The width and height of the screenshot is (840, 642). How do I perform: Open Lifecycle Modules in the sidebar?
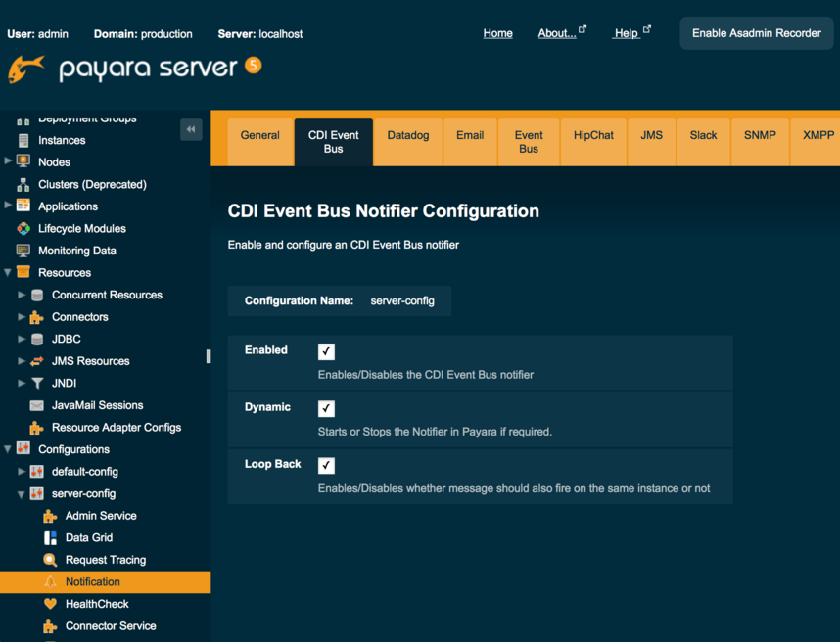[82, 229]
